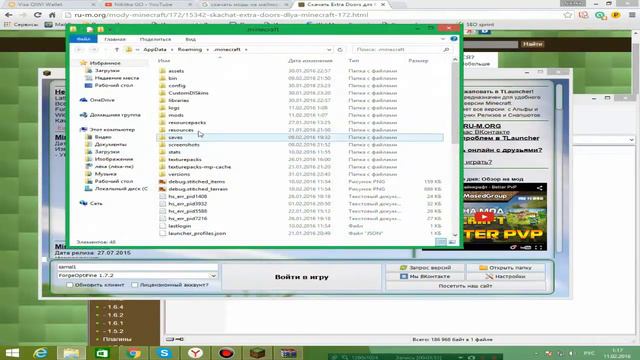Open the Файл tab in Explorer
The image size is (640, 360).
pos(83,39)
